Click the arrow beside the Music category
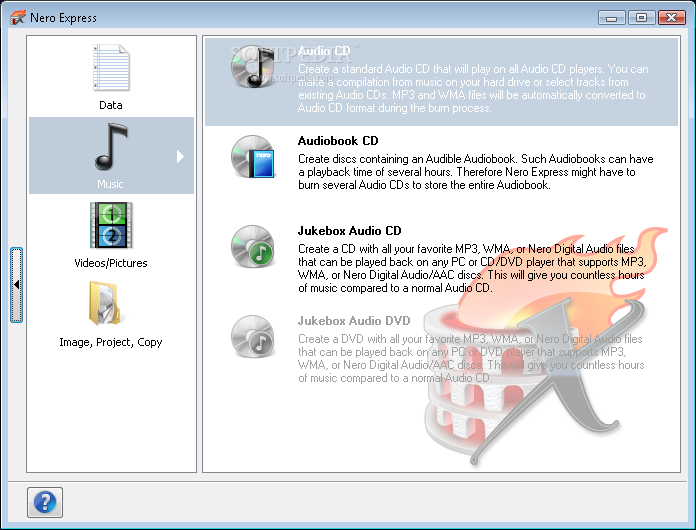Screen dimensions: 696x530 pyautogui.click(x=180, y=156)
